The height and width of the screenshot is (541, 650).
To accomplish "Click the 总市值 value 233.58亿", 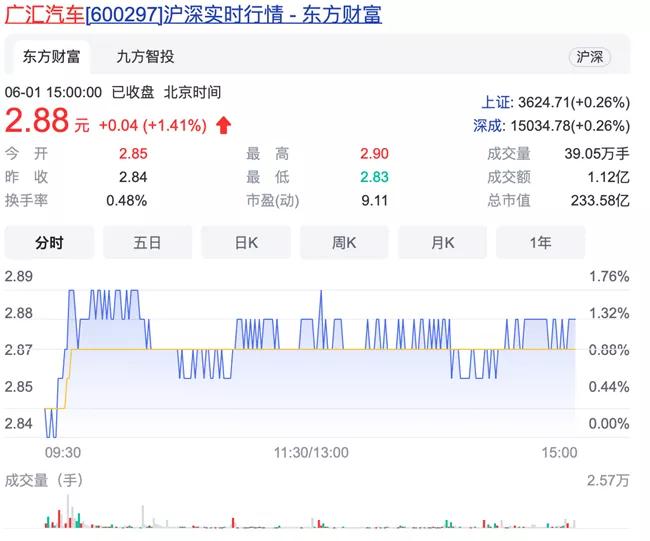I will point(600,201).
